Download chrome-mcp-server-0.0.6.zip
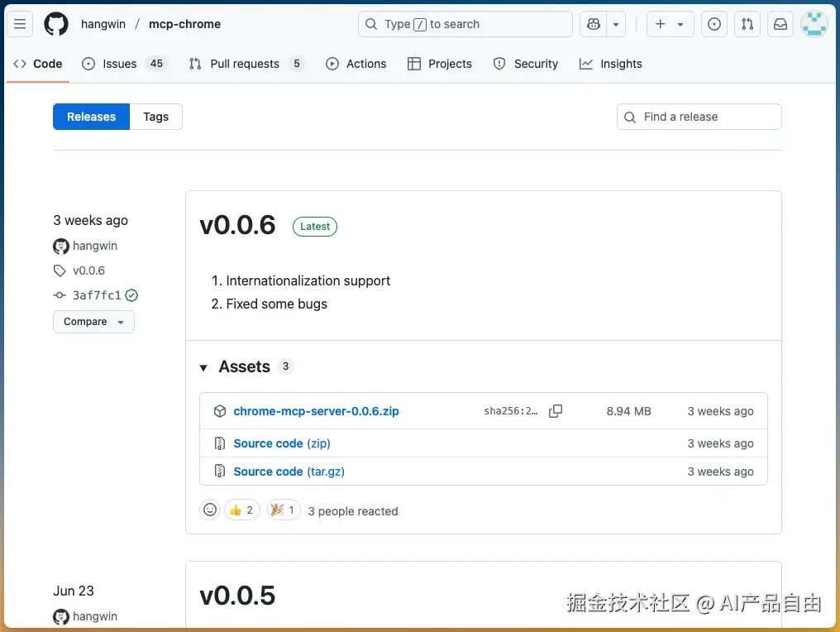The width and height of the screenshot is (840, 632). click(x=316, y=411)
